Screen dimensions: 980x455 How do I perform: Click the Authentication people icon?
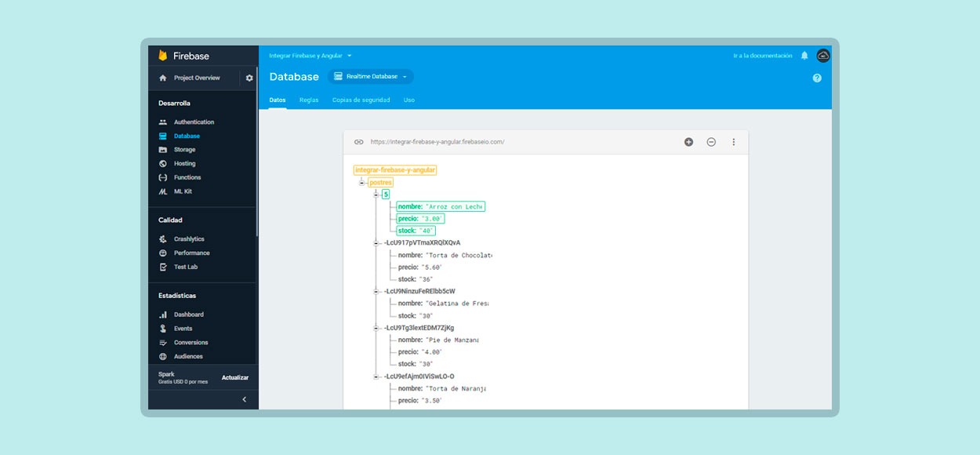pos(163,122)
